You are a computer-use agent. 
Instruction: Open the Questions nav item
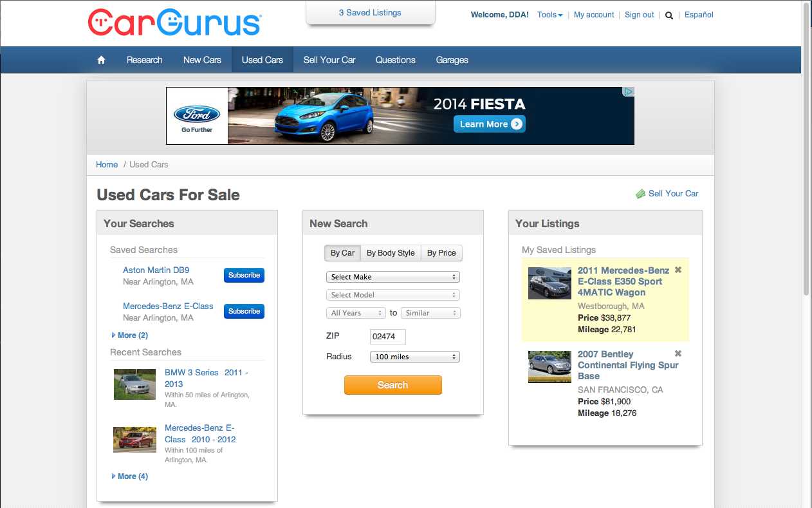[396, 60]
